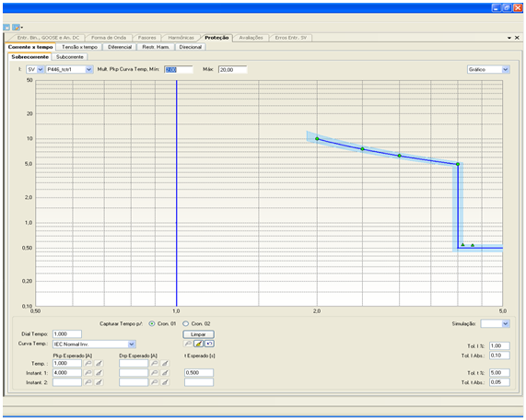Click the Limpar button
526x420 pixels.
point(199,334)
